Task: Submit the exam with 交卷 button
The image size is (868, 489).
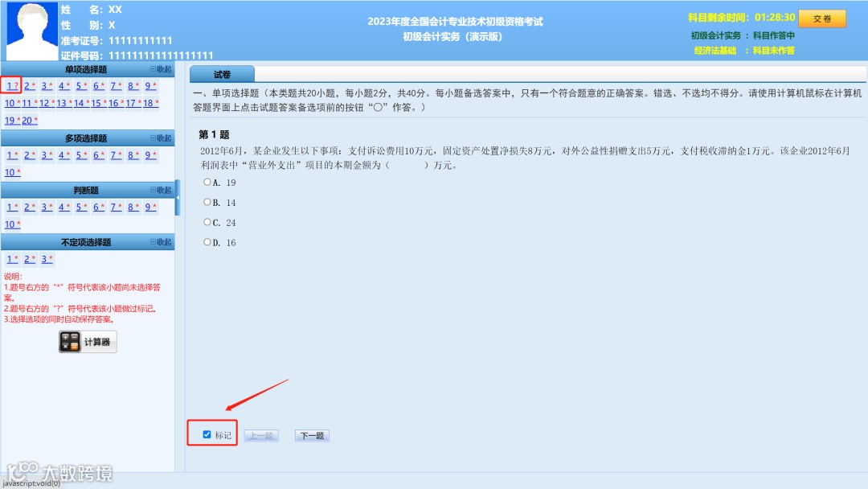Action: coord(822,18)
